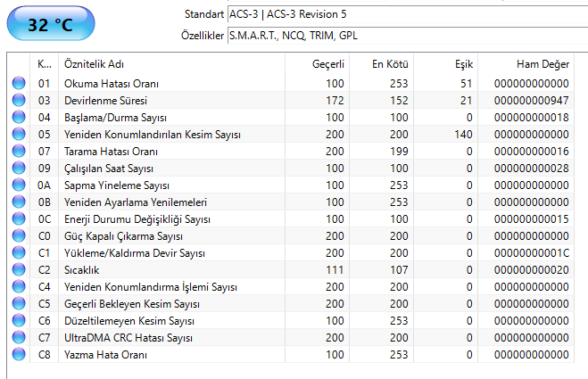Screen dimensions: 588x379
Task: Click the status icon for Yazma Hata Oranı
Action: point(18,355)
